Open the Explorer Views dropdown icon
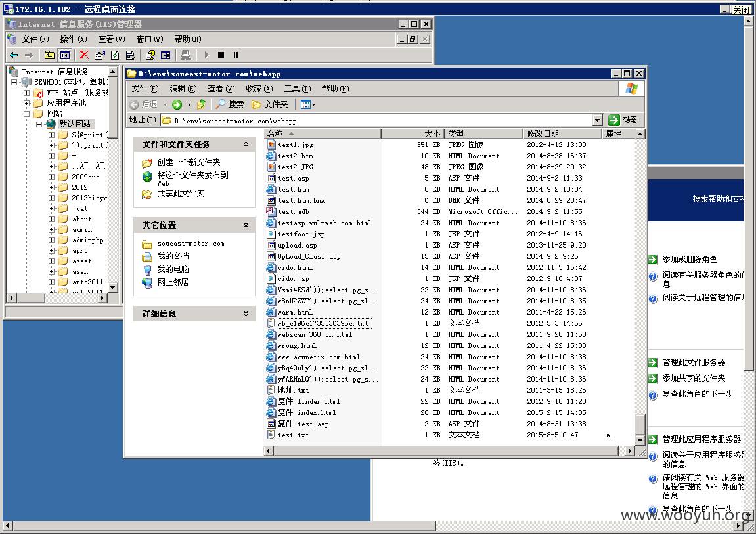This screenshot has height=534, width=756. click(x=307, y=104)
